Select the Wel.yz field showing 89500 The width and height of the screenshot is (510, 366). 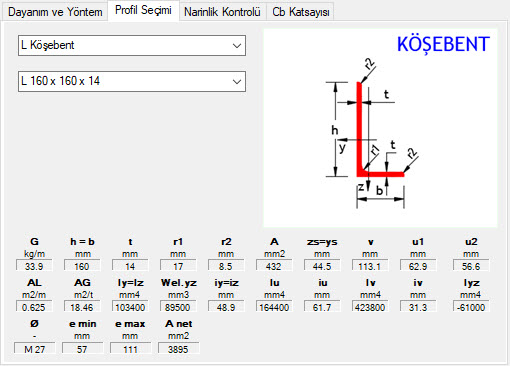click(178, 307)
